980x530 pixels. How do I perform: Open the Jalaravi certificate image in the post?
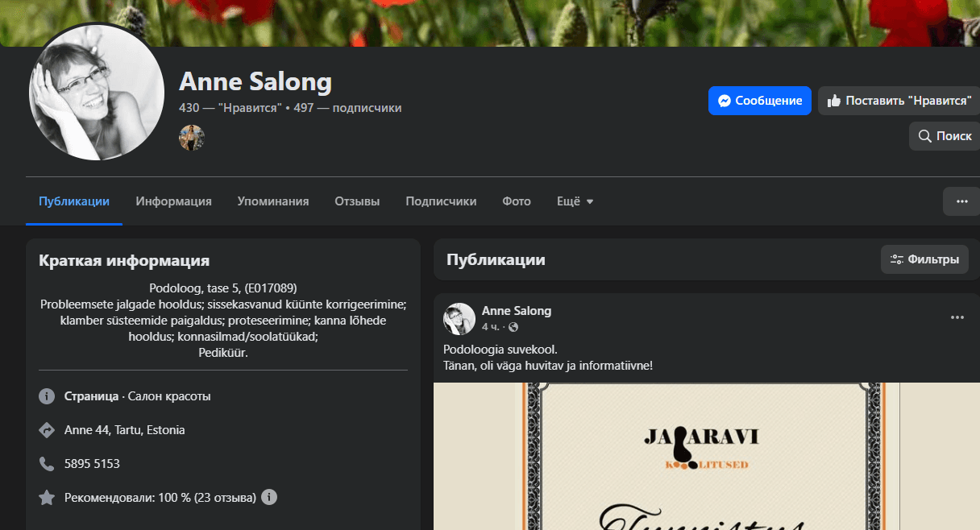[707, 456]
